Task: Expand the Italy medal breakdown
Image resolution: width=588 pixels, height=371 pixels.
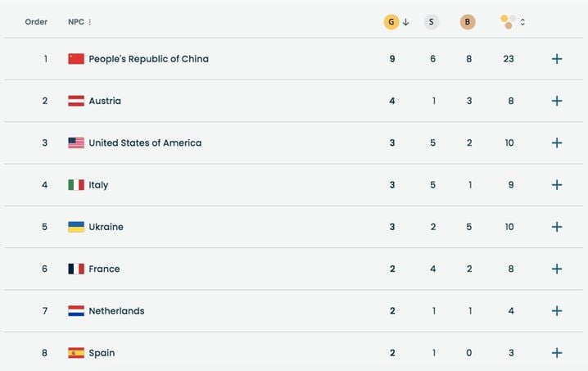Action: tap(557, 185)
